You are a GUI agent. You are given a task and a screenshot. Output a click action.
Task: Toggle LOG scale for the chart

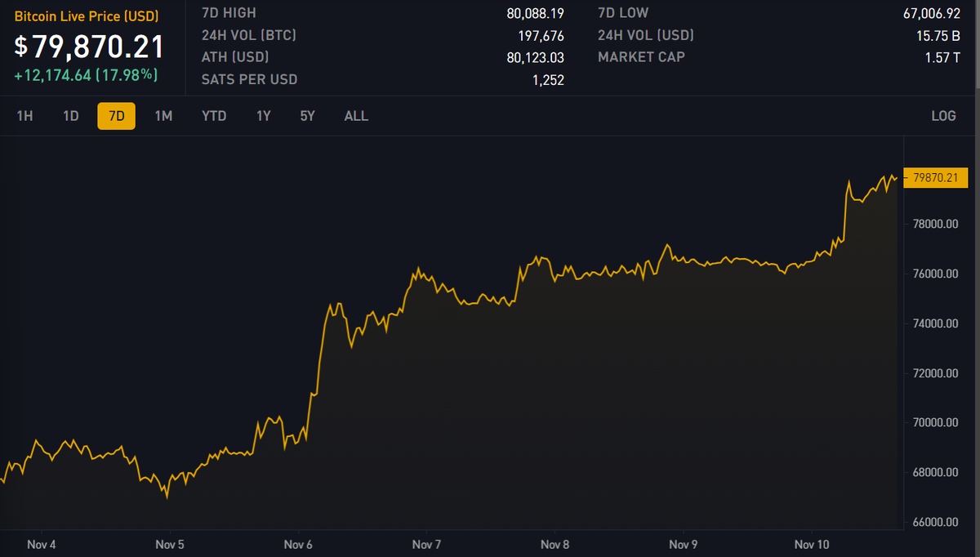pyautogui.click(x=943, y=116)
